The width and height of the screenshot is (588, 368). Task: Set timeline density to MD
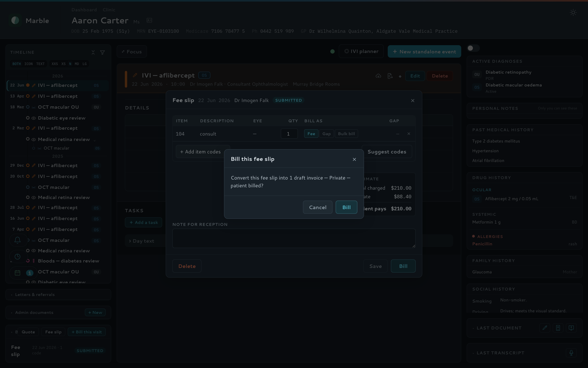click(x=77, y=64)
